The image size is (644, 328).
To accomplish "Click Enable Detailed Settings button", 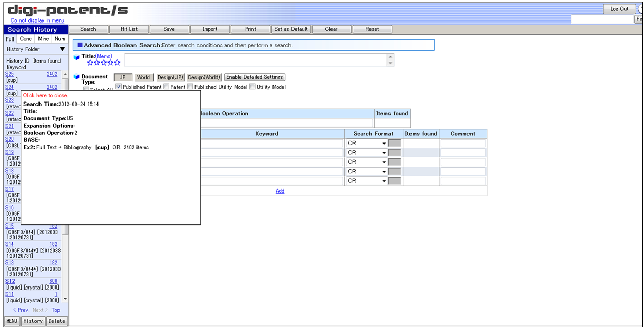I will pos(255,77).
